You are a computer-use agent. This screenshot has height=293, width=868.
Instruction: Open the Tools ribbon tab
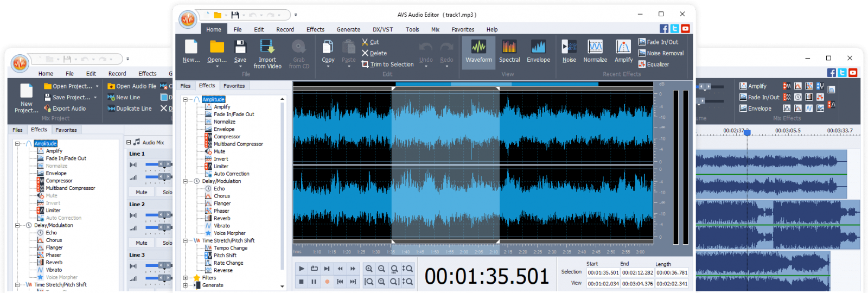412,29
